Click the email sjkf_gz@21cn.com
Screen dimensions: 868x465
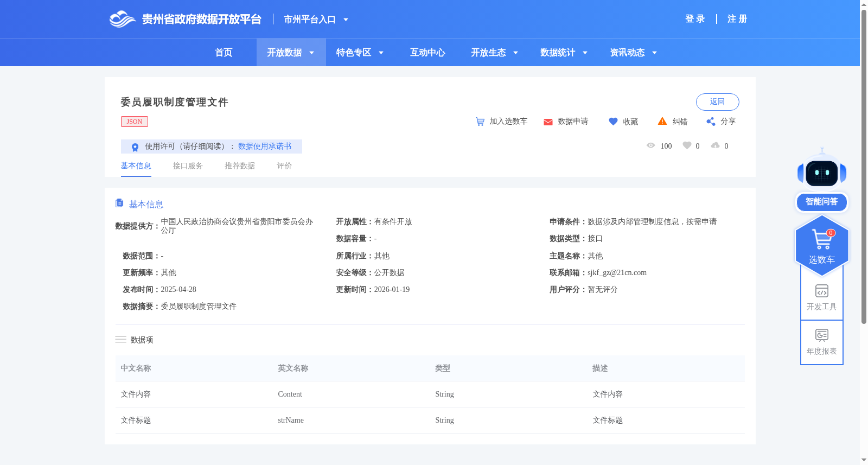pyautogui.click(x=617, y=273)
